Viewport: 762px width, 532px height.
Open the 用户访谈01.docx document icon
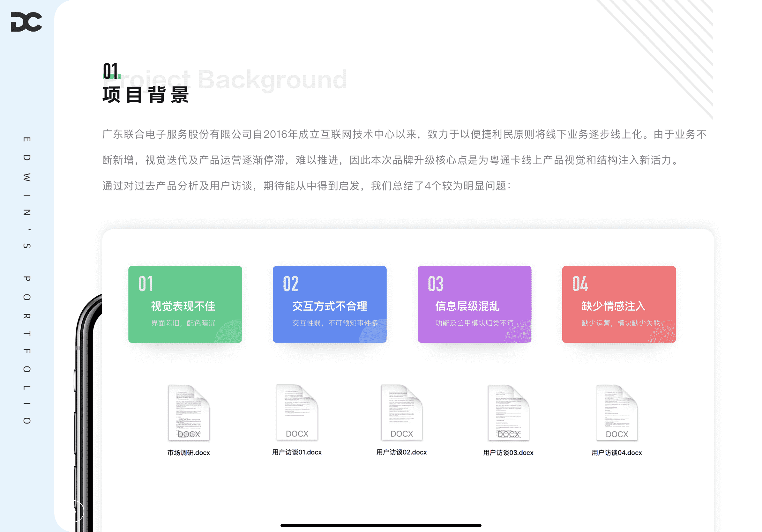297,412
